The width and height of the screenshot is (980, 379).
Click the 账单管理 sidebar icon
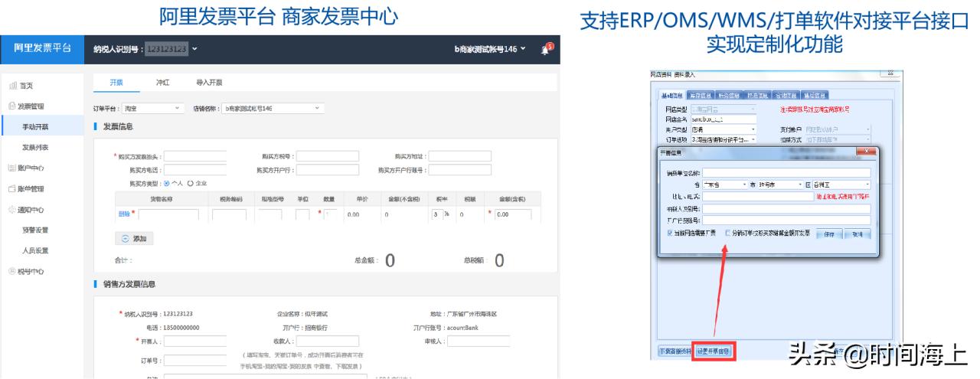point(11,188)
